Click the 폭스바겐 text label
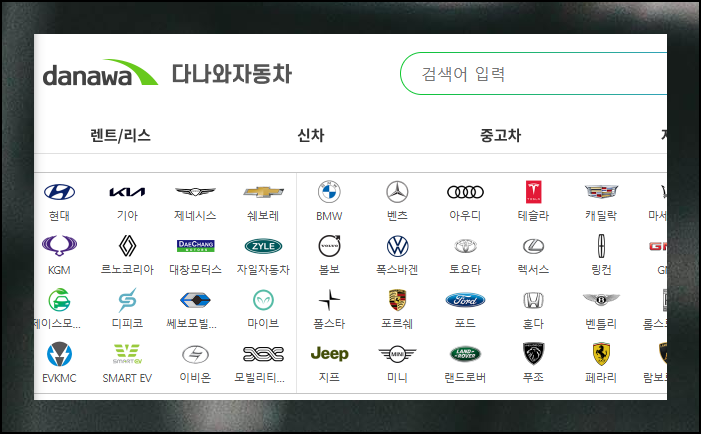This screenshot has width=701, height=434. coord(397,270)
